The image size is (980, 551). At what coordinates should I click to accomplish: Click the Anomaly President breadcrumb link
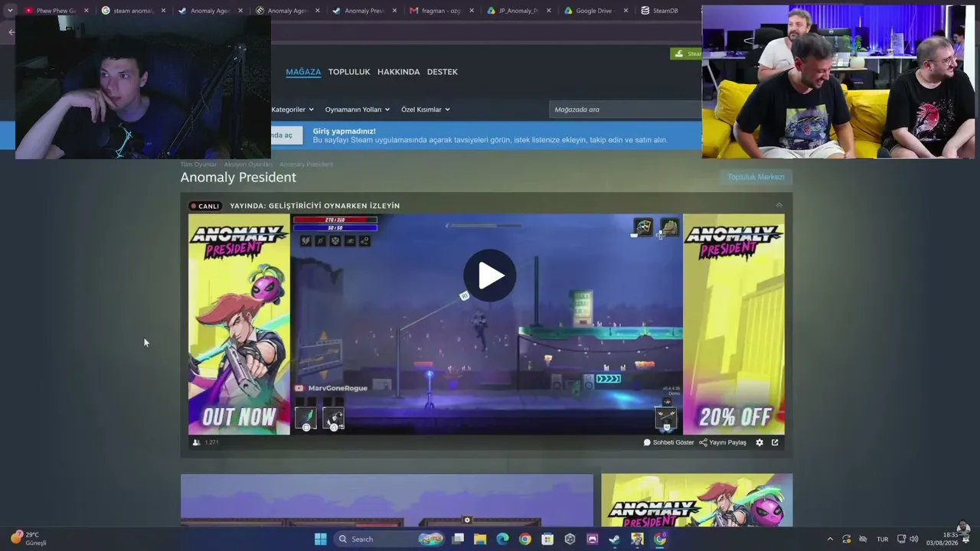tap(306, 165)
